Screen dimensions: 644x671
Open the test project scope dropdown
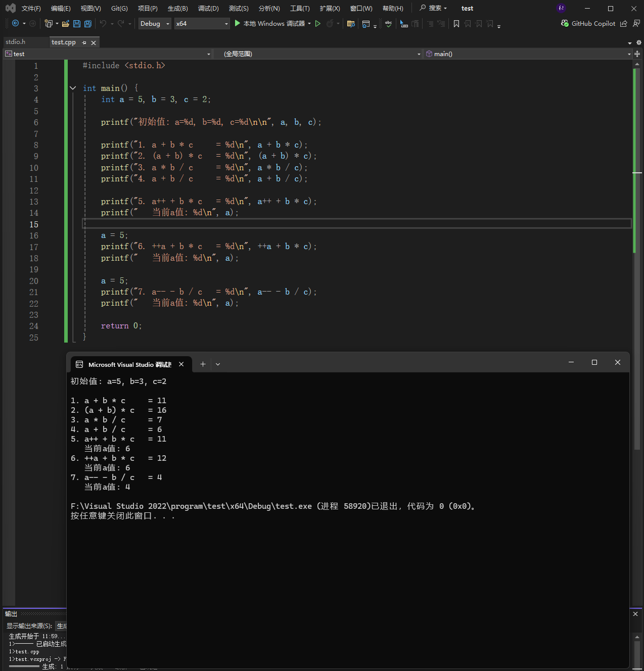click(108, 54)
